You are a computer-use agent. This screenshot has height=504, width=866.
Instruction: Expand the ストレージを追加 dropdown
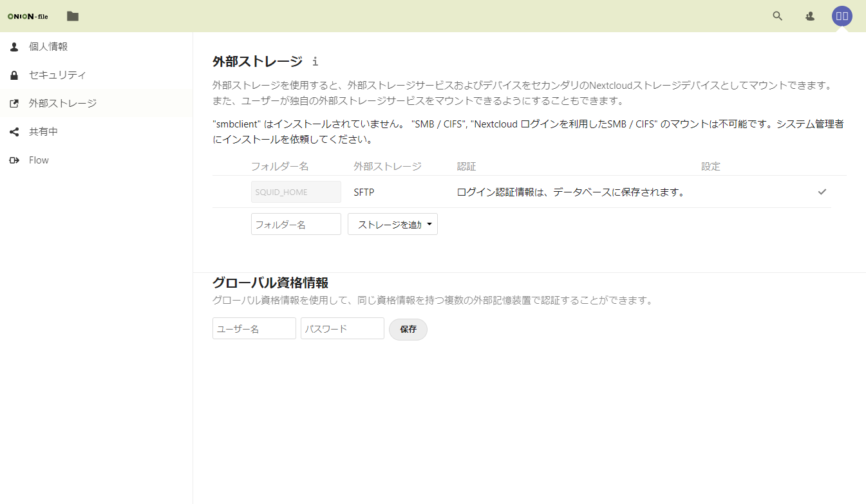tap(393, 225)
